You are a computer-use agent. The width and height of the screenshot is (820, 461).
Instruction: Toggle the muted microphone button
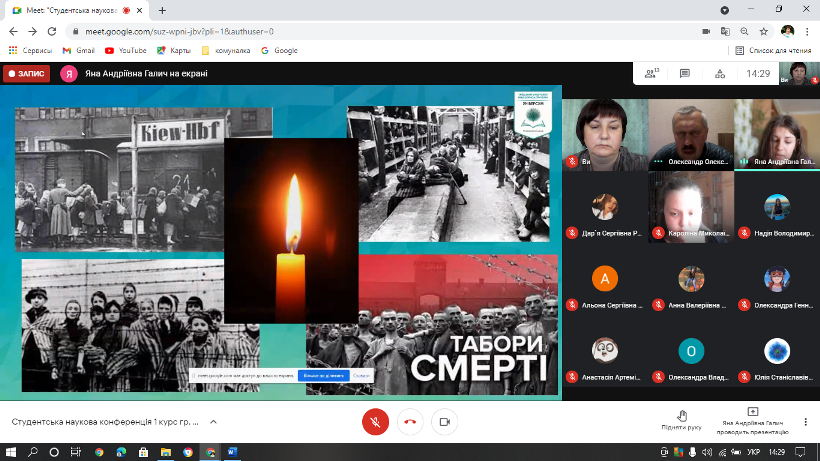point(374,421)
